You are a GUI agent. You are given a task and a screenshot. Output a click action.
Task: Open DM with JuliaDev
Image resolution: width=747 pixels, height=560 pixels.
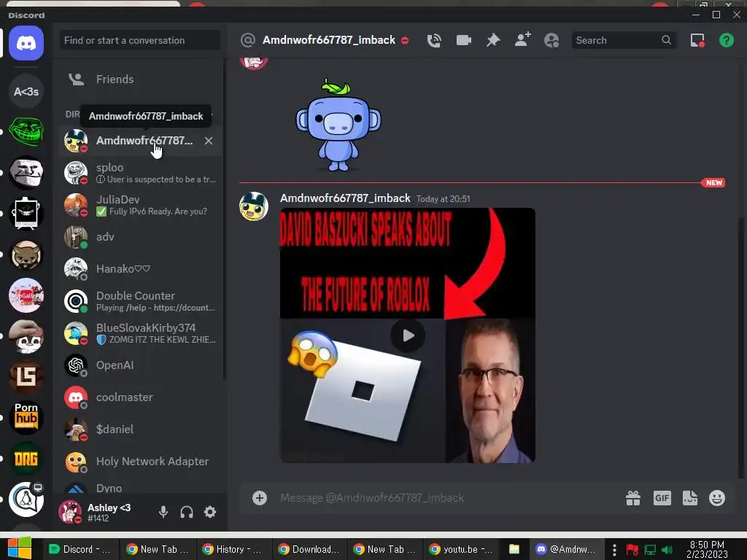141,205
